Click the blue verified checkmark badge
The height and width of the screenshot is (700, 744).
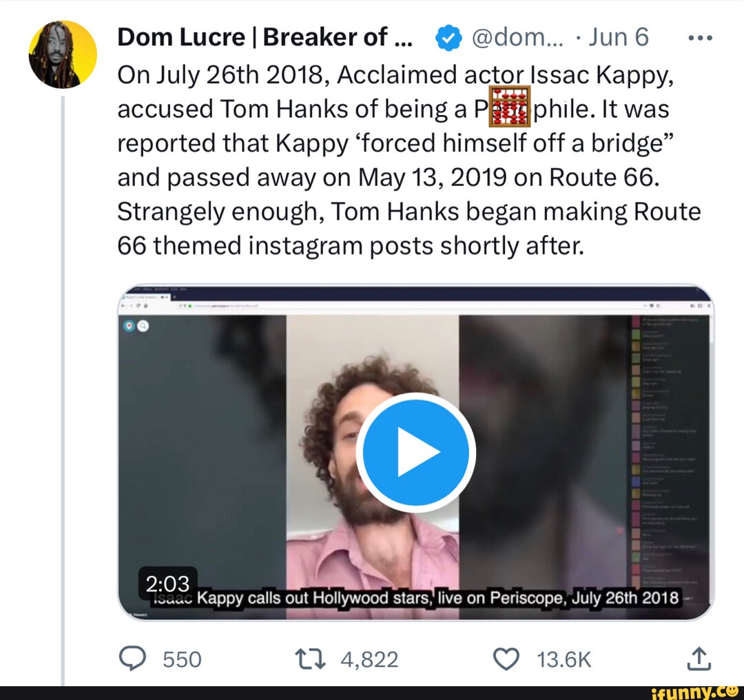click(x=448, y=37)
